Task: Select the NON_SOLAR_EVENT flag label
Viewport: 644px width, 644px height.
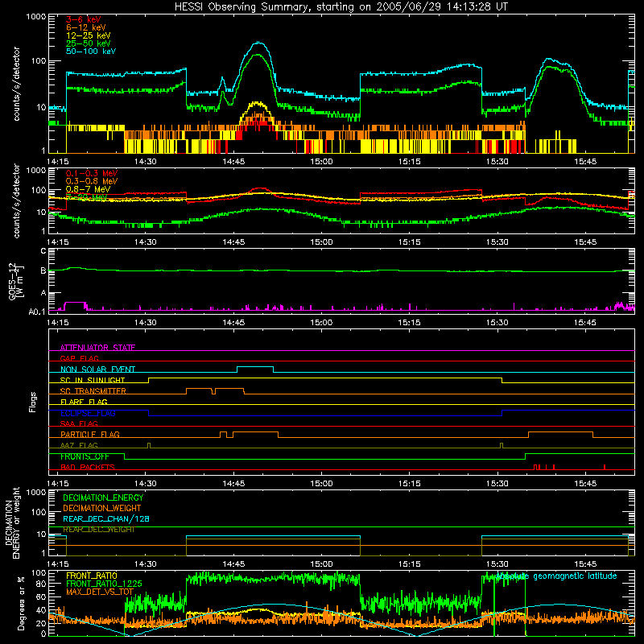Action: pos(97,369)
